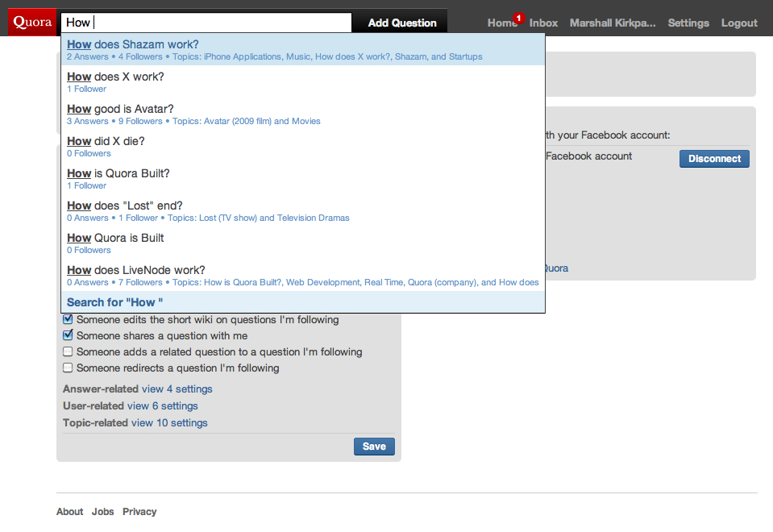This screenshot has width=773, height=532.
Task: Expand Topic-related view 10 settings
Action: pos(169,423)
